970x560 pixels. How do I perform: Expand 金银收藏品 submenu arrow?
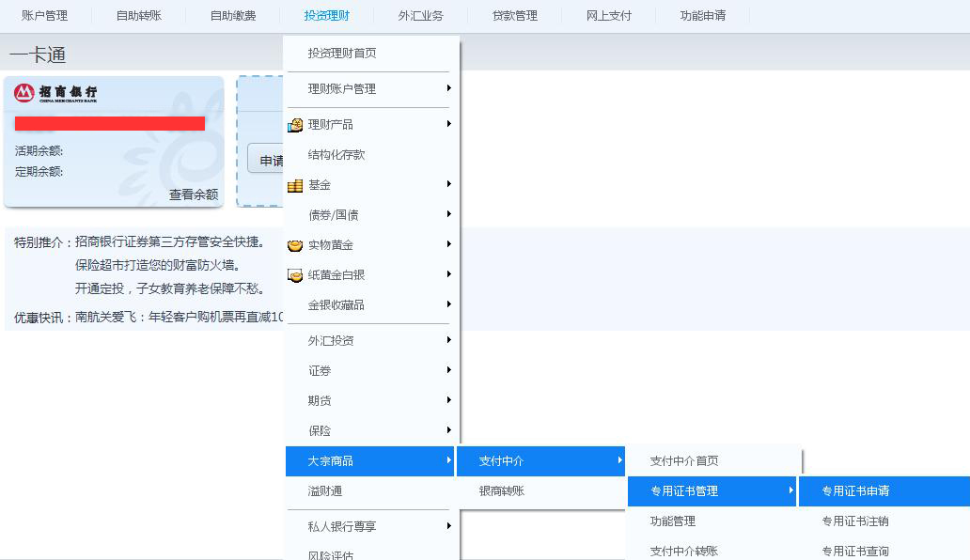[448, 304]
